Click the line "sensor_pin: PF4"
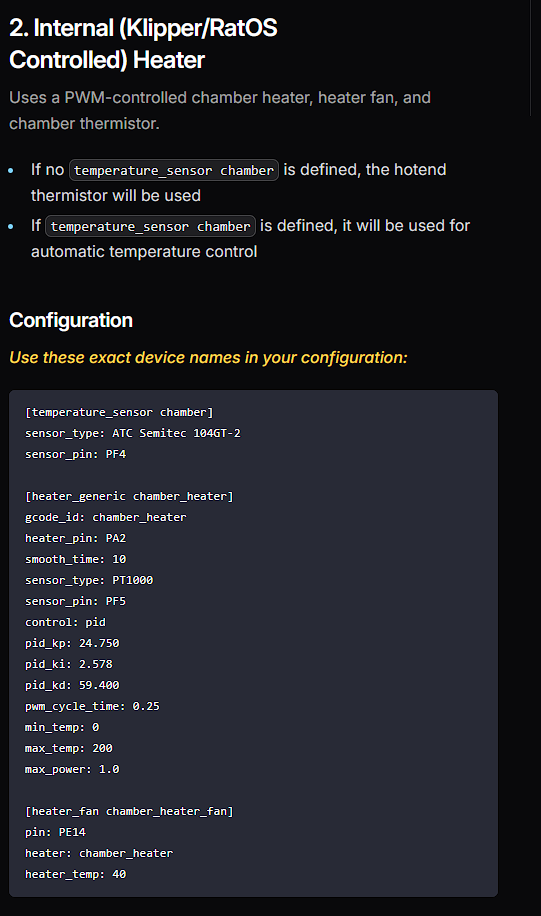Screen dimensions: 541x916 75,454
